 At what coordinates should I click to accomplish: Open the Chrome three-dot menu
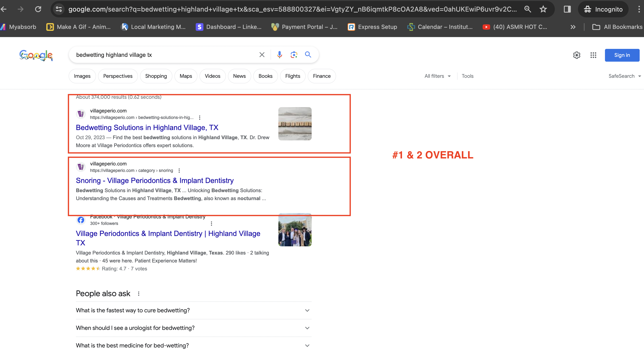point(639,9)
